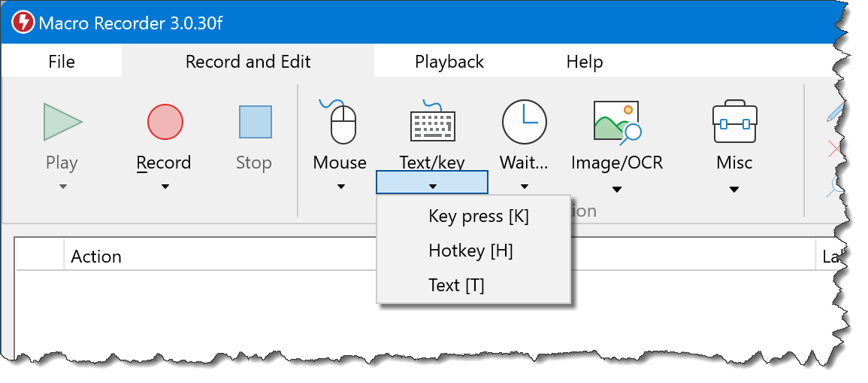Click the Text/key keyboard icon
The height and width of the screenshot is (383, 868).
point(432,121)
